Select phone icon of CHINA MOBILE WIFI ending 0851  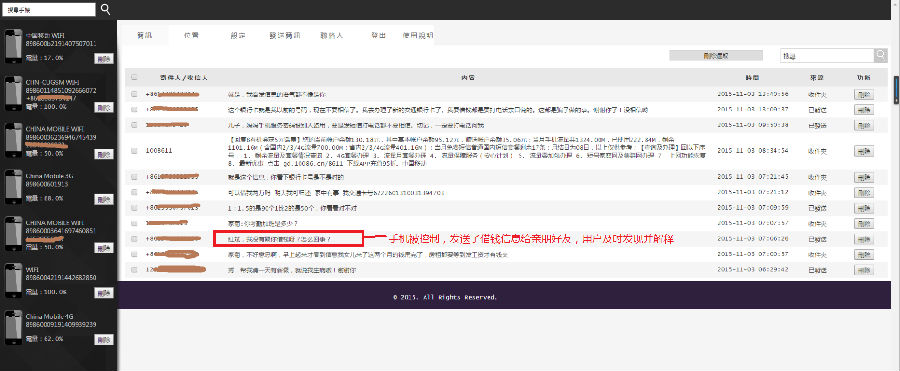(13, 235)
